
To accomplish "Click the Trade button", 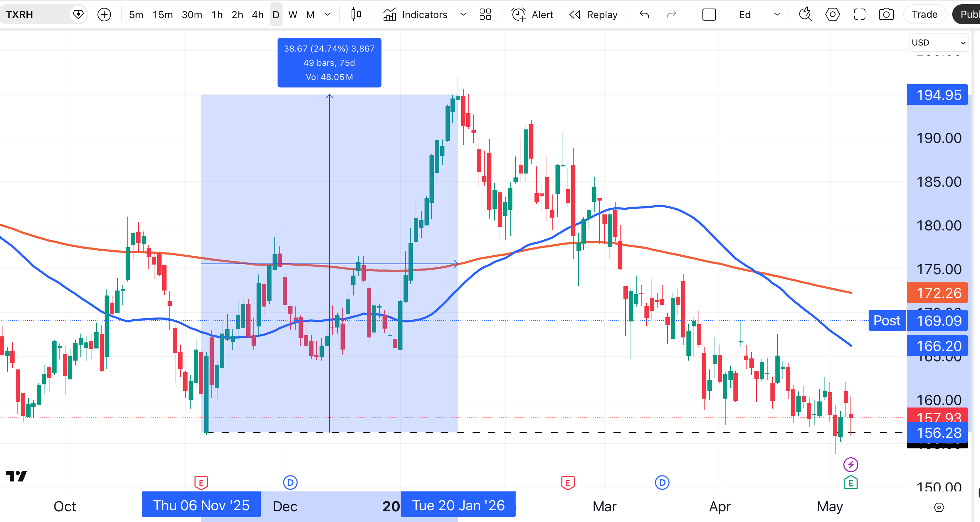I will pos(924,15).
